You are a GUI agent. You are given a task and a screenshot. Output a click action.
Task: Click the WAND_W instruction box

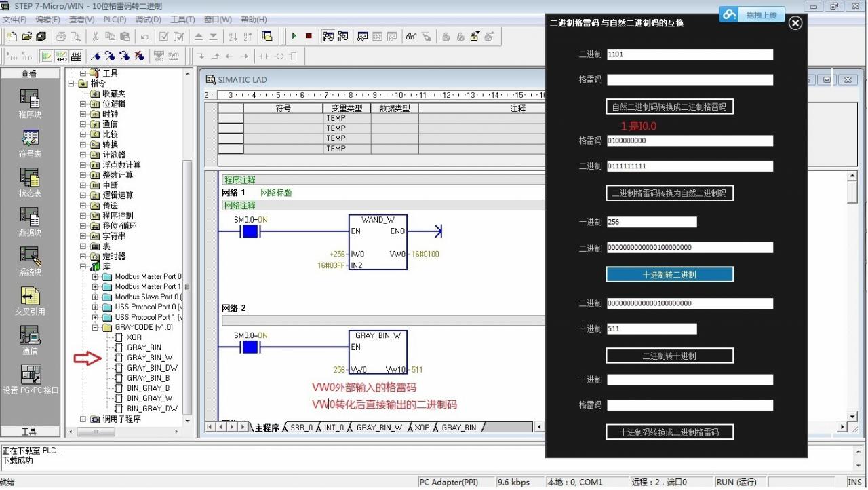coord(378,242)
